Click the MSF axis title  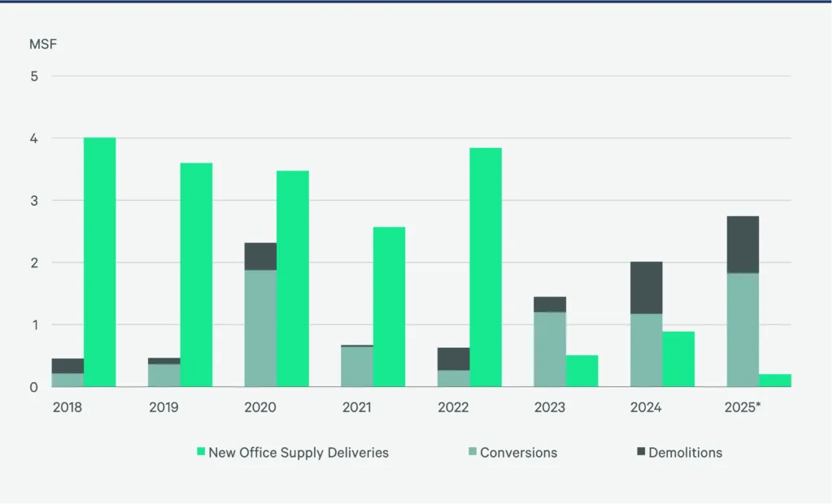coord(42,44)
